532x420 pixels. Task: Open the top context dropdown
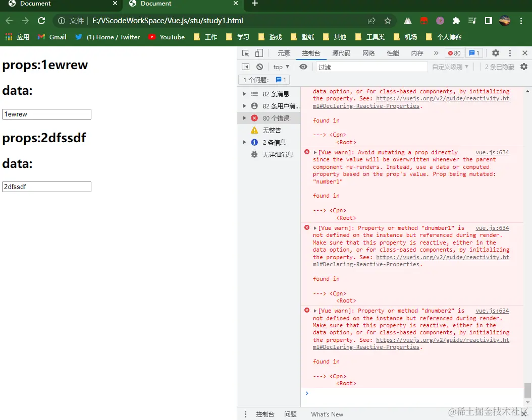[x=281, y=67]
